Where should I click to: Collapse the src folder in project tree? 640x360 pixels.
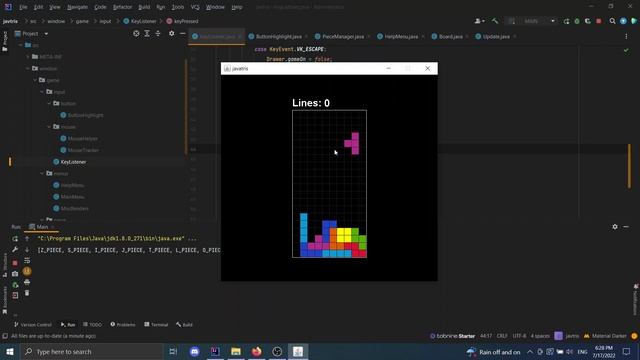(x=21, y=45)
